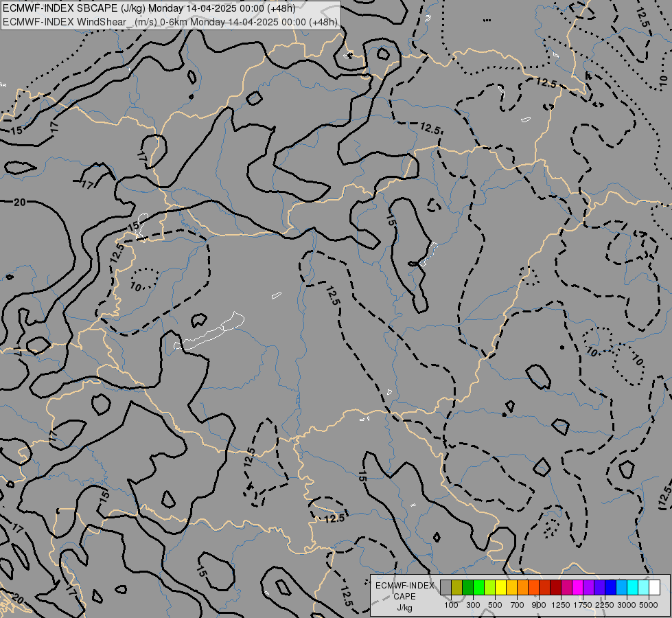
Task: Click the dark green legend swatch
Action: pyautogui.click(x=468, y=587)
